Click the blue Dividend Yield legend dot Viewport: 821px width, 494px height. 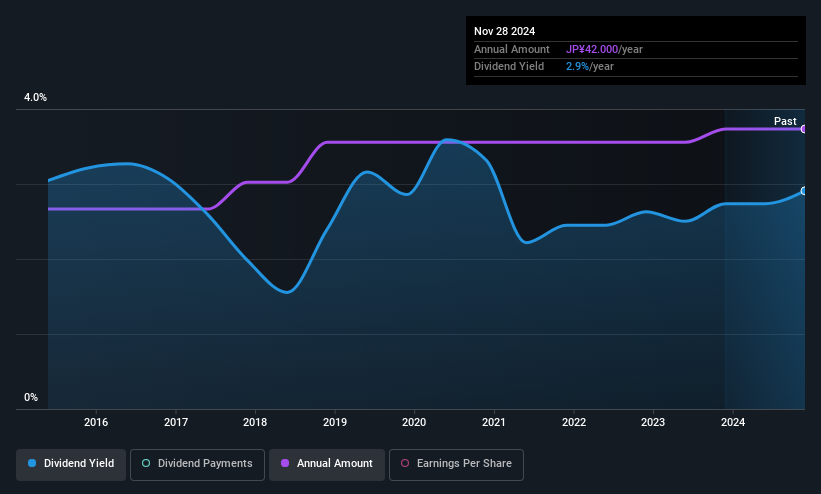pyautogui.click(x=32, y=463)
